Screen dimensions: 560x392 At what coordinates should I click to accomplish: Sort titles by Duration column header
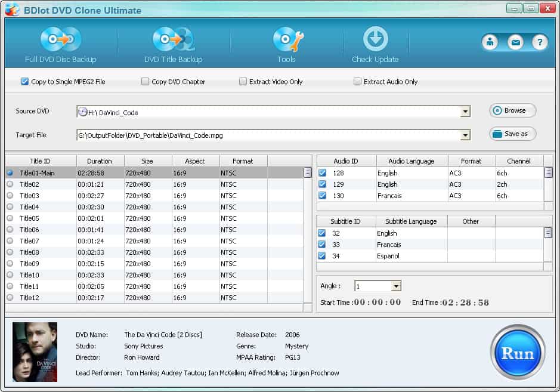pos(100,161)
